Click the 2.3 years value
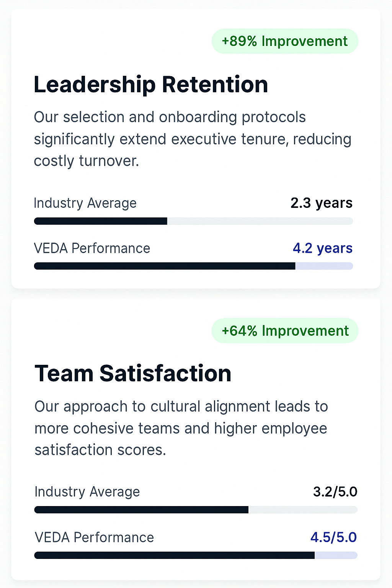The height and width of the screenshot is (588, 392). (321, 203)
